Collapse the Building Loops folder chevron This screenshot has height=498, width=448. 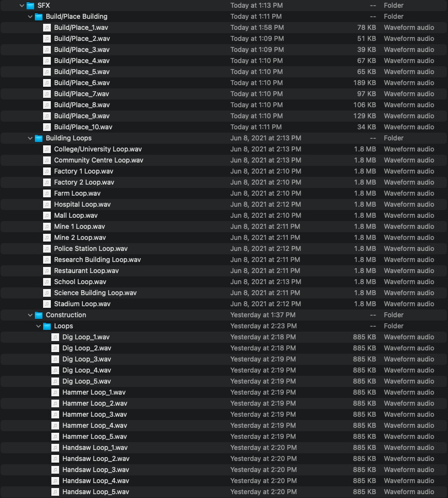pos(30,138)
